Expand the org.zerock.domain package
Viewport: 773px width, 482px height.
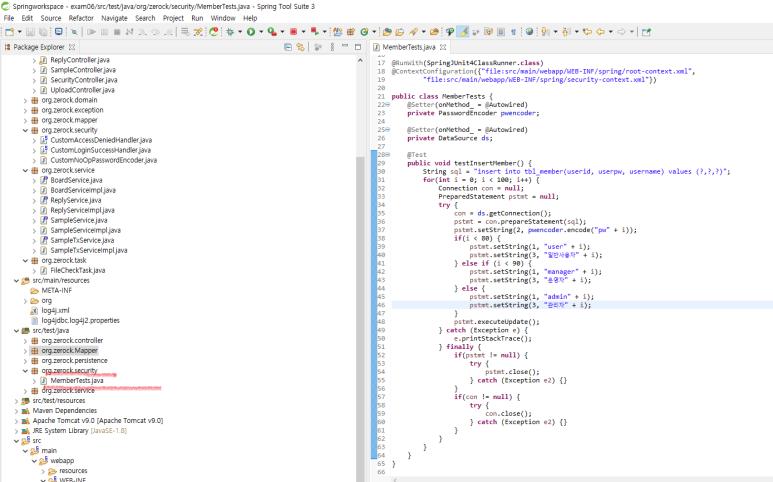25,100
